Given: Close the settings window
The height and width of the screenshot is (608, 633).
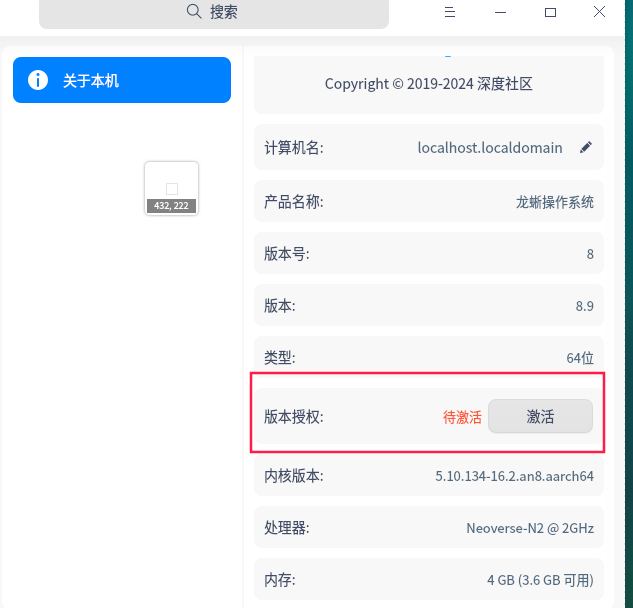Looking at the screenshot, I should [599, 12].
